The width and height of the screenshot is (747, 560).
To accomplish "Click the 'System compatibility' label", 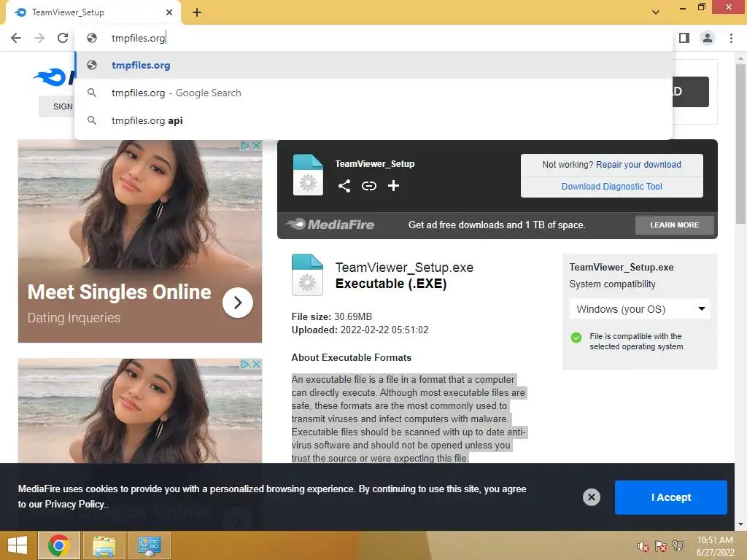I will pyautogui.click(x=612, y=284).
